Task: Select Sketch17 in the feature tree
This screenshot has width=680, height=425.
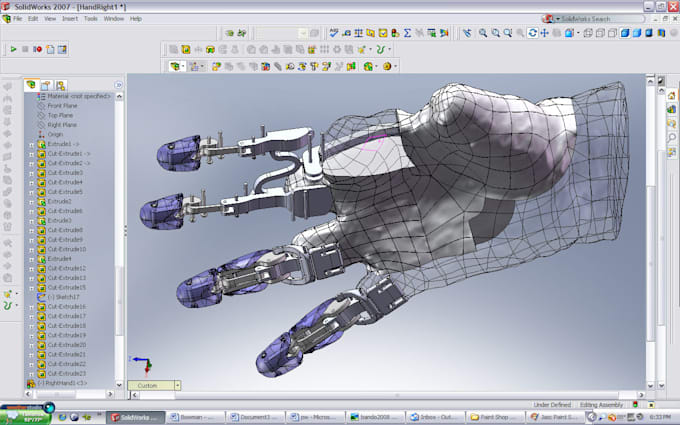Action: pos(62,297)
